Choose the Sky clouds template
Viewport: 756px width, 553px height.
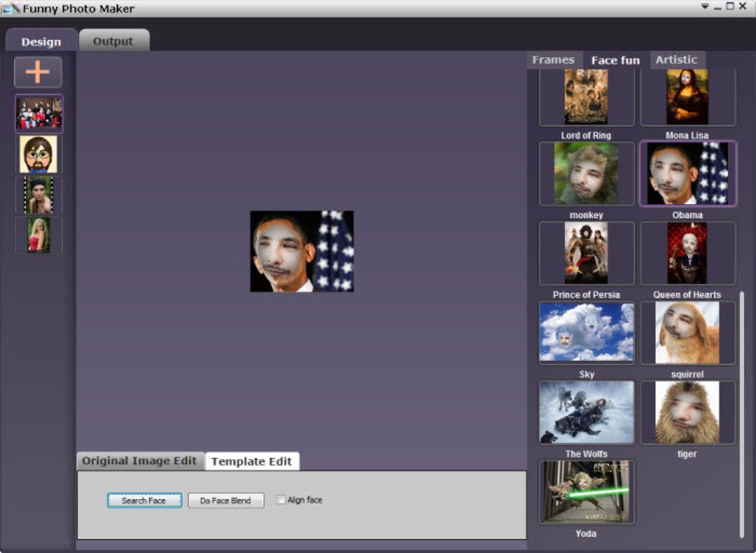[586, 333]
